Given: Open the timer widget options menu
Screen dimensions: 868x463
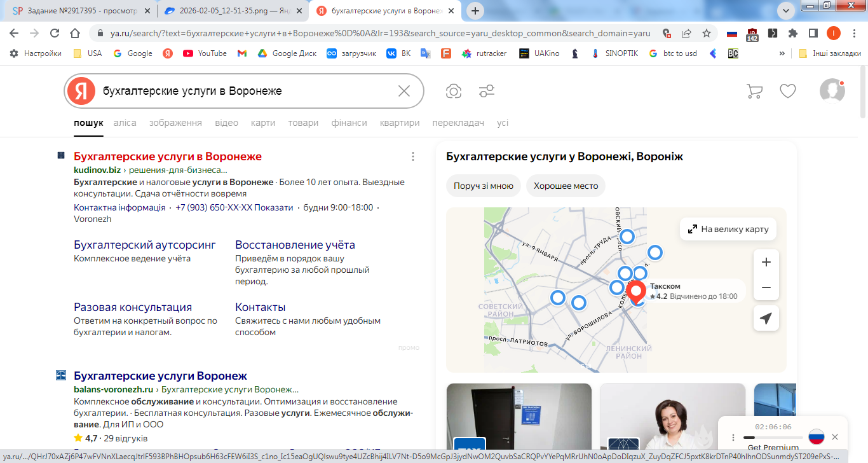Looking at the screenshot, I should point(733,438).
